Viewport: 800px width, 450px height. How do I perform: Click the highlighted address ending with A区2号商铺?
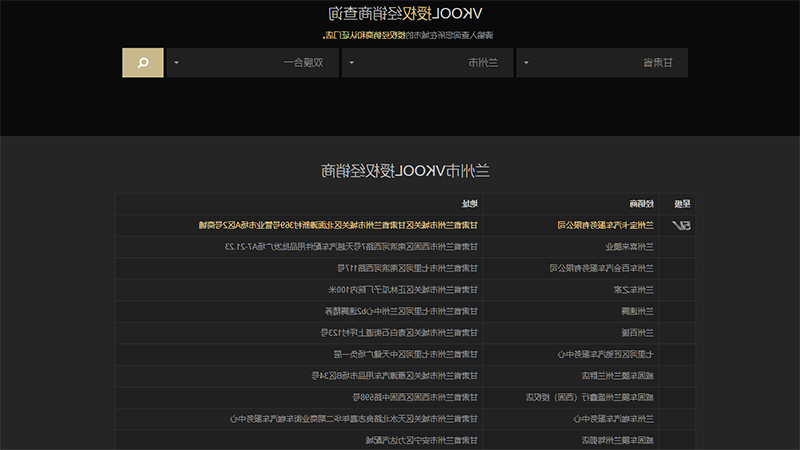pyautogui.click(x=338, y=225)
